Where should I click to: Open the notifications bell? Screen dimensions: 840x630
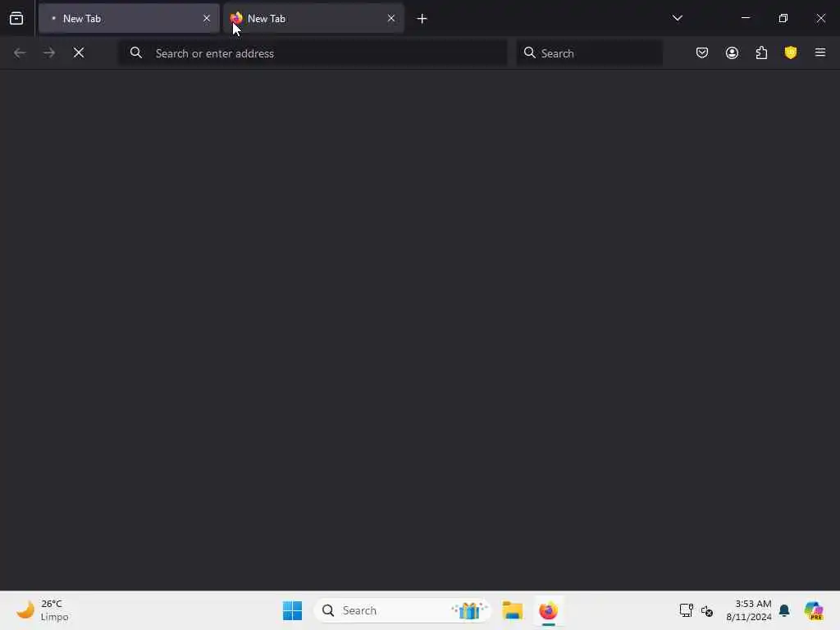tap(784, 610)
